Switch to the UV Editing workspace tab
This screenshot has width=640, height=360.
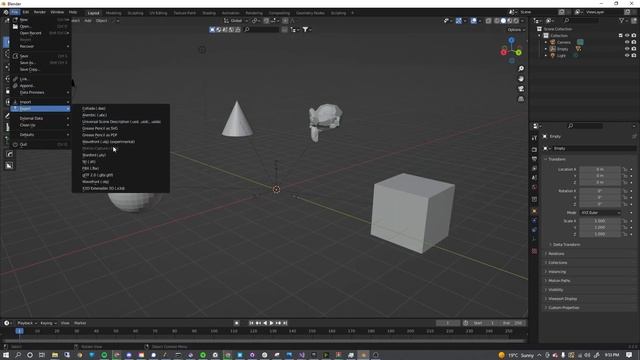click(x=158, y=13)
